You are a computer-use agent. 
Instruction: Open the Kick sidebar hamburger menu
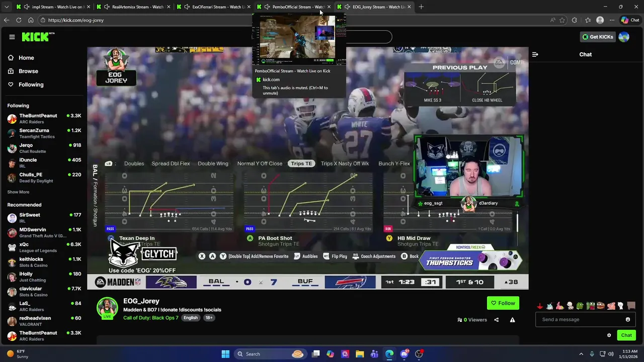click(x=12, y=37)
